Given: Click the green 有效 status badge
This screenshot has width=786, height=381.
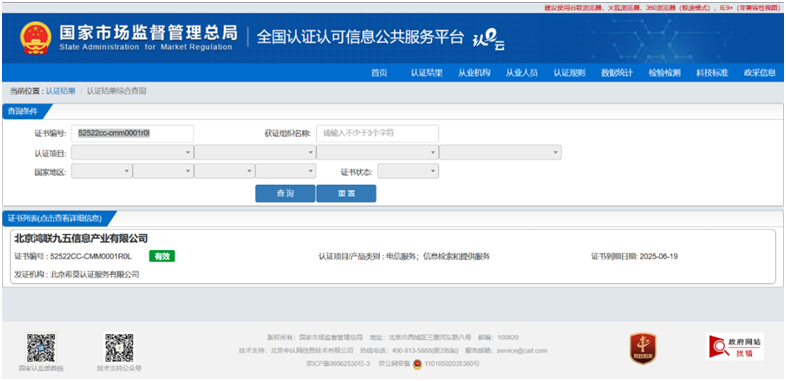Looking at the screenshot, I should click(x=162, y=256).
